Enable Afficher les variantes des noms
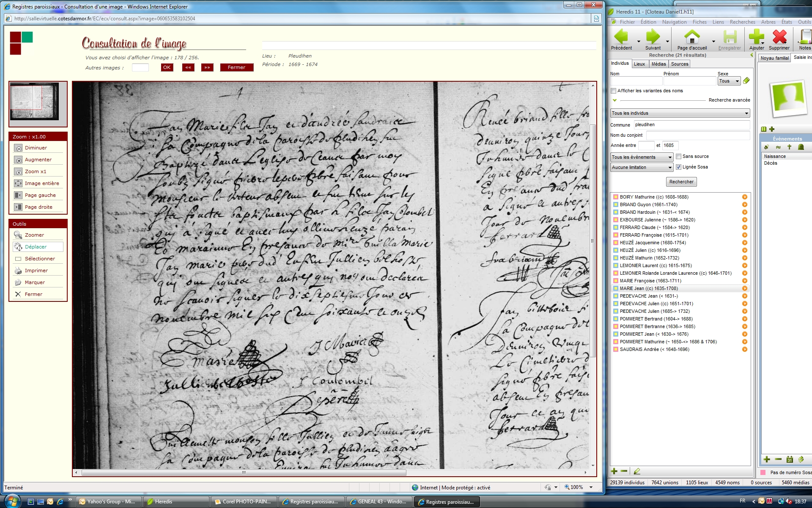Viewport: 812px width, 508px height. (614, 91)
